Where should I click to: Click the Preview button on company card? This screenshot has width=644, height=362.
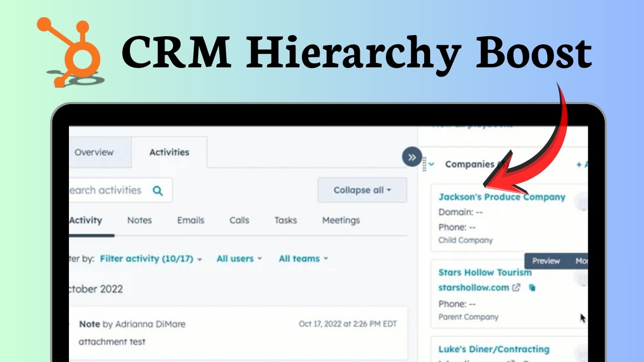(x=546, y=261)
